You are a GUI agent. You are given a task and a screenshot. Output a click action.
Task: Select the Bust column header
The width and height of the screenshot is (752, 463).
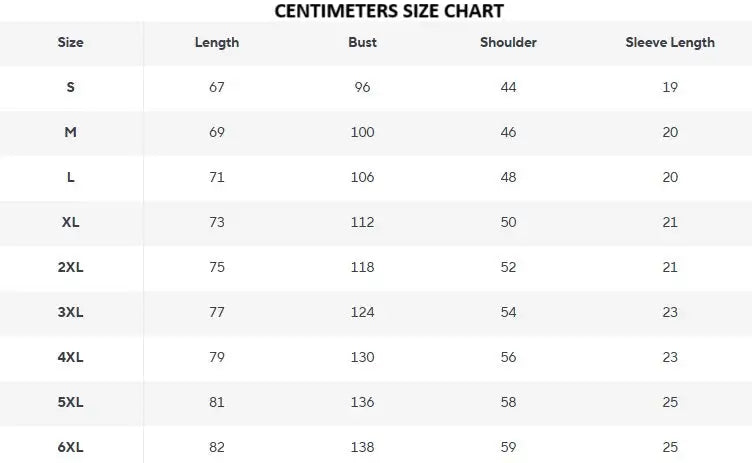tap(362, 42)
